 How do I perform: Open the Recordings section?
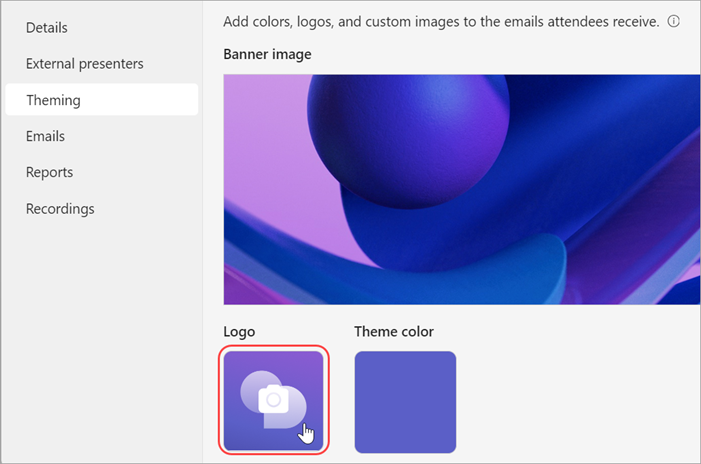pyautogui.click(x=60, y=209)
